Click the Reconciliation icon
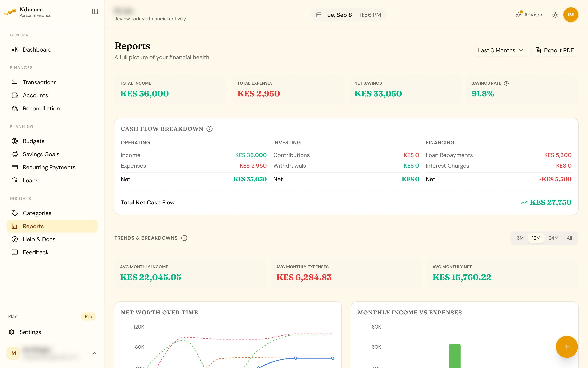588x368 pixels. point(14,109)
